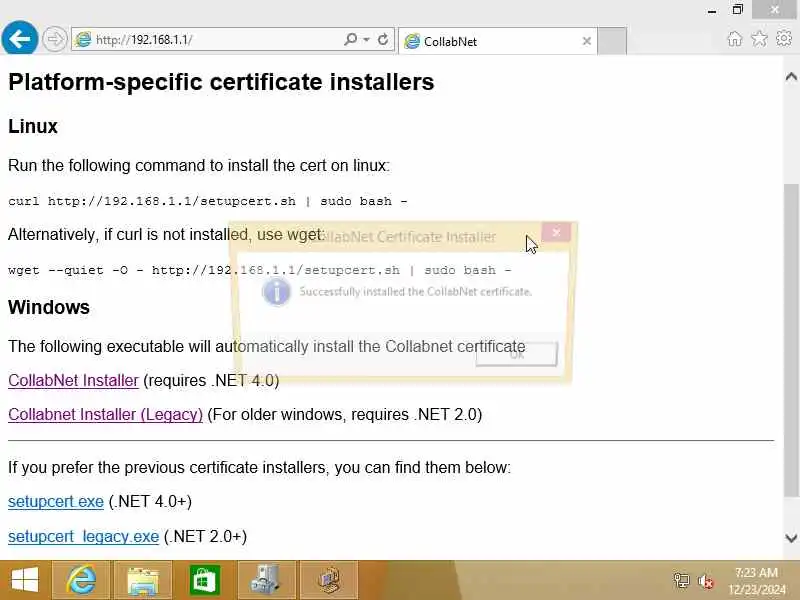
Task: Click the scroll down arrow of page scrollbar
Action: click(791, 538)
